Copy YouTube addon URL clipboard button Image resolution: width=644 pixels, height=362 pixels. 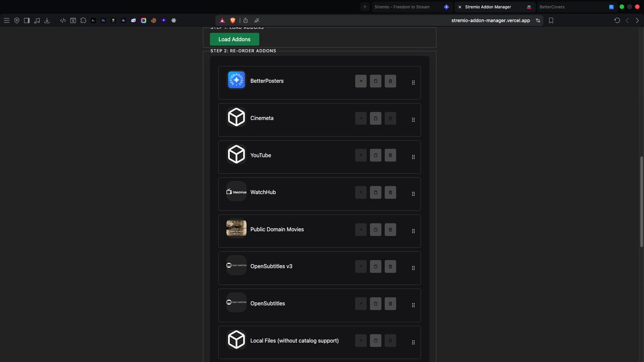376,155
